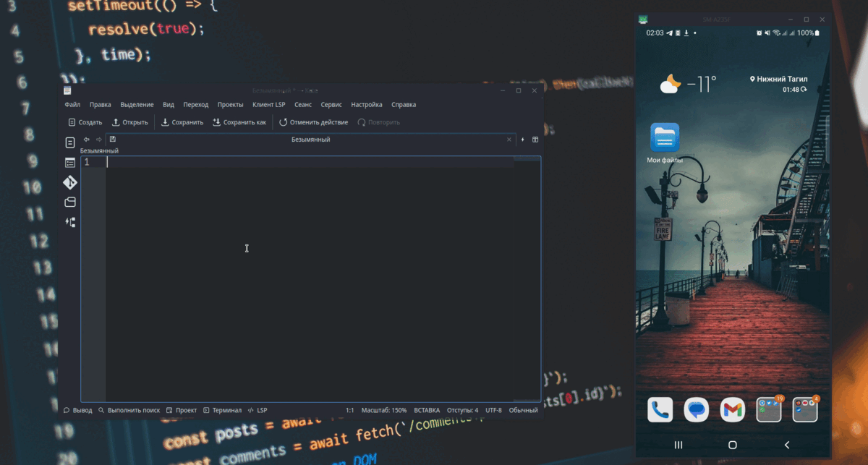Tap the Нижний Тагил location label
Screen dimensions: 868x465
point(779,79)
